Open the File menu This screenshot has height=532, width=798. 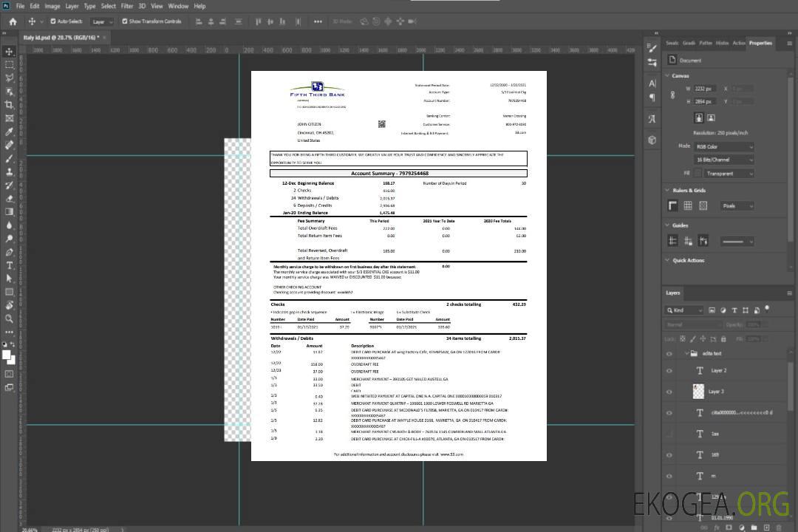tap(20, 6)
